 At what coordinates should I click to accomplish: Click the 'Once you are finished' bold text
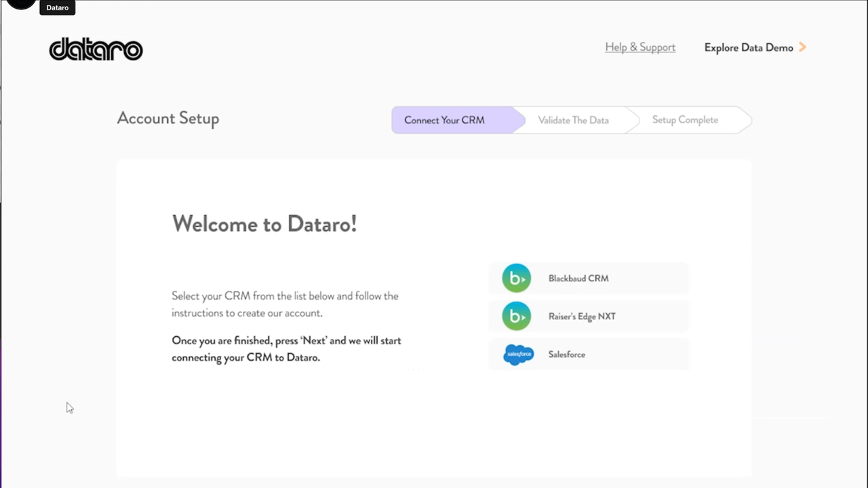pyautogui.click(x=286, y=349)
